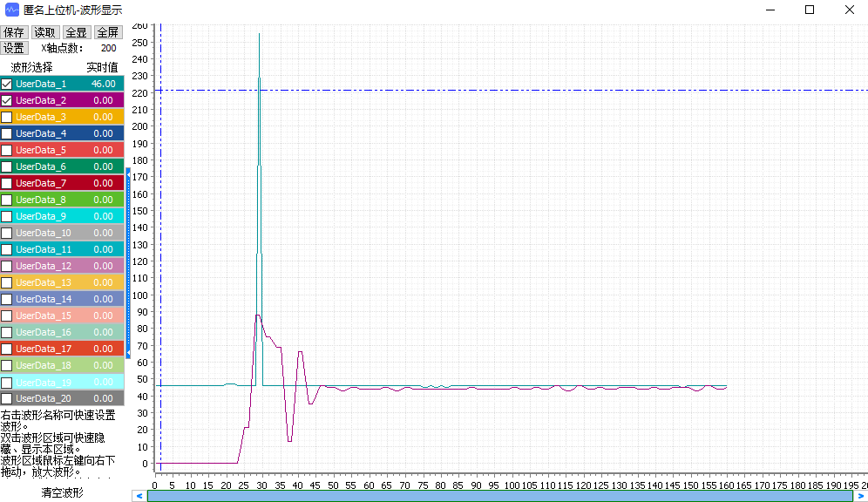Enable the UserData_6 checkbox
The image size is (868, 502).
click(7, 167)
